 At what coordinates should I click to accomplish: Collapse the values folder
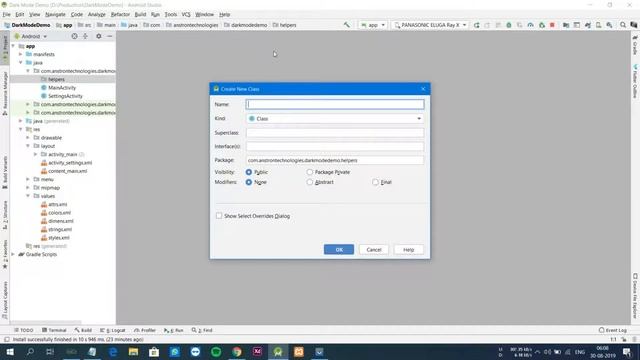tap(28, 196)
